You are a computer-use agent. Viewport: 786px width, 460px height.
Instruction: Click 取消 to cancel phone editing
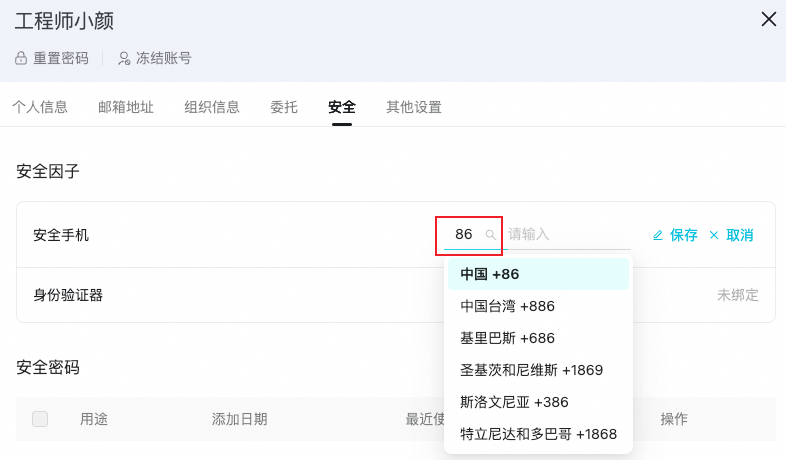740,235
